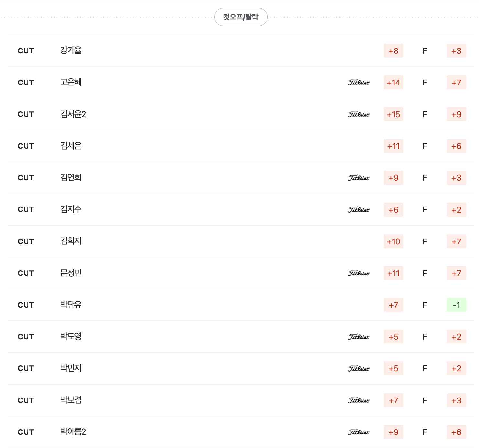Click the +7 round score for 문정민
Image resolution: width=479 pixels, height=448 pixels.
(456, 273)
